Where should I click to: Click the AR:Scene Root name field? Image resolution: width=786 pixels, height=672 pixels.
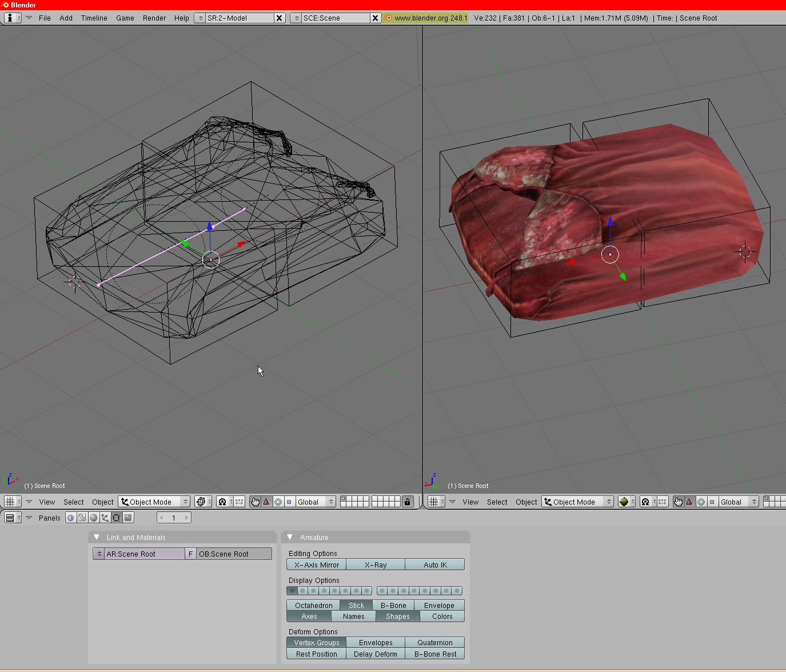pyautogui.click(x=144, y=554)
